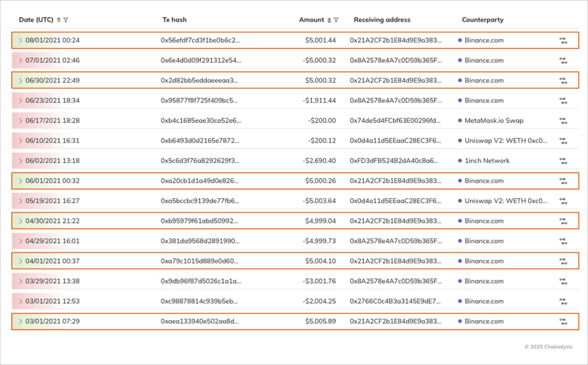Expand the 07/01/2021 02:46 transaction row
Image resolution: width=588 pixels, height=365 pixels.
(x=20, y=60)
